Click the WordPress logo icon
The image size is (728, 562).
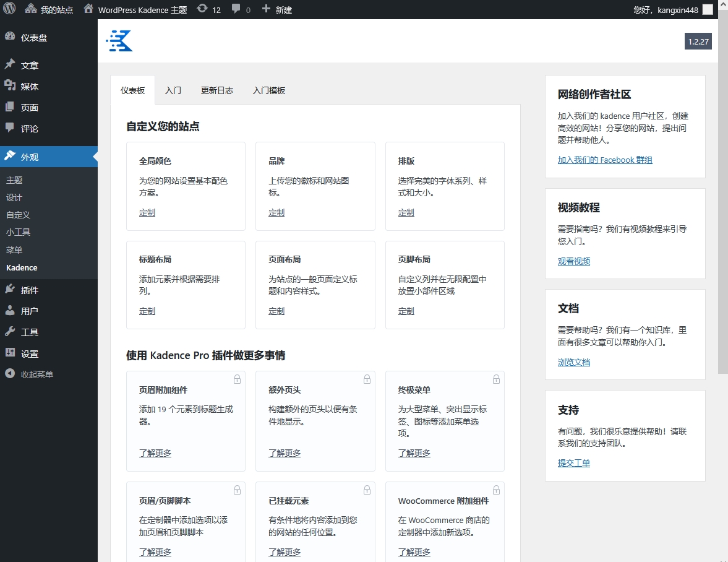coord(9,9)
